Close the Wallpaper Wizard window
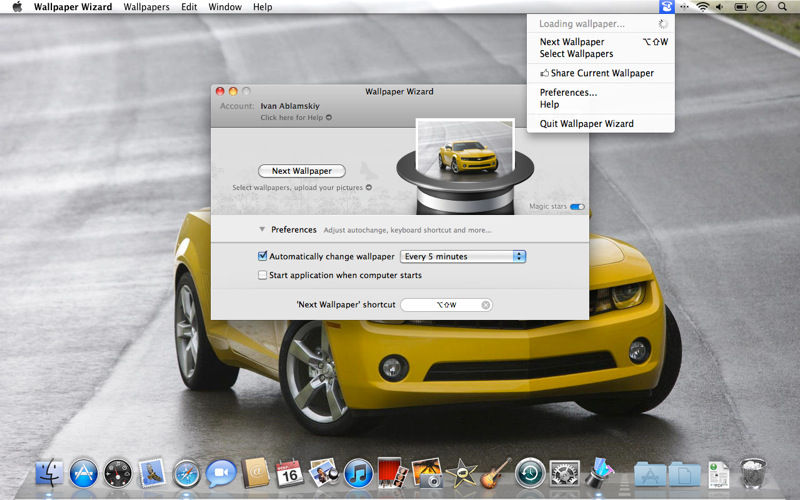800x500 pixels. 220,91
